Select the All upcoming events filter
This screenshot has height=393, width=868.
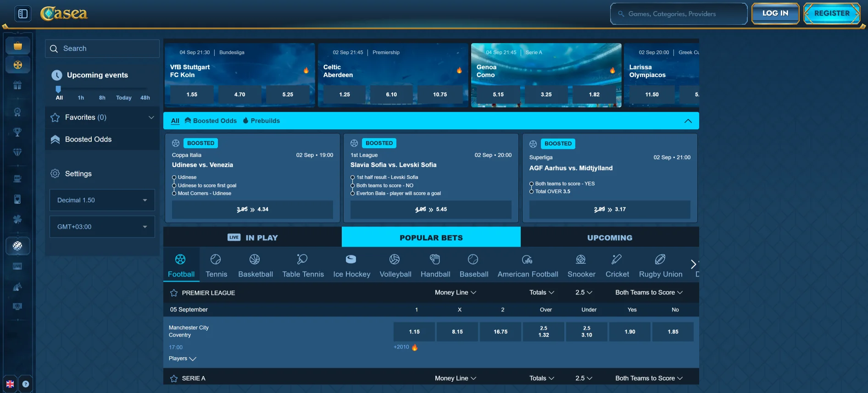click(59, 98)
